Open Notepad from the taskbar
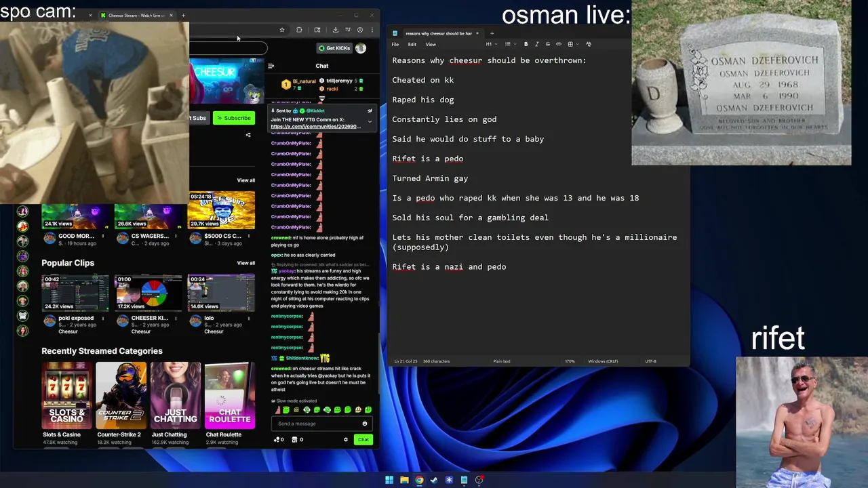 464,480
